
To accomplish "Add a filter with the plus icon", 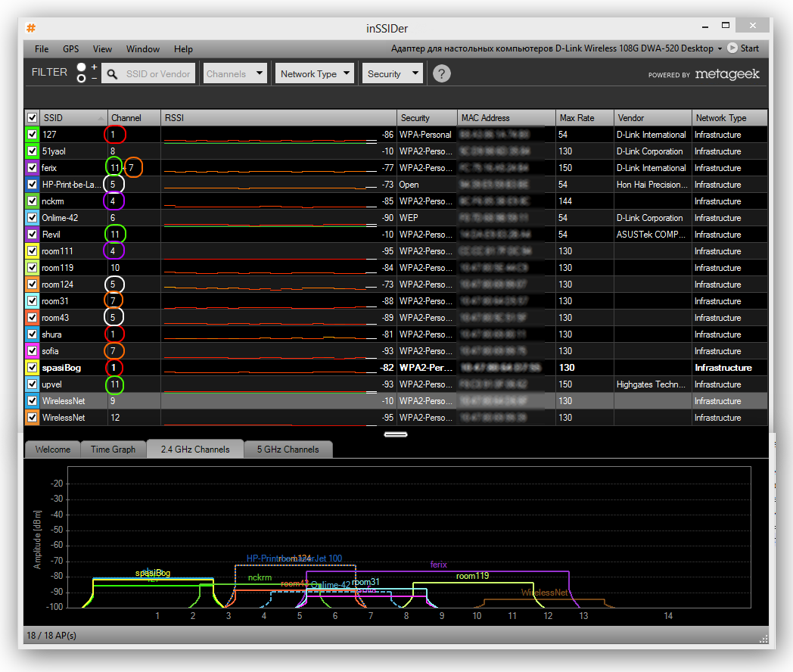I will click(x=94, y=67).
